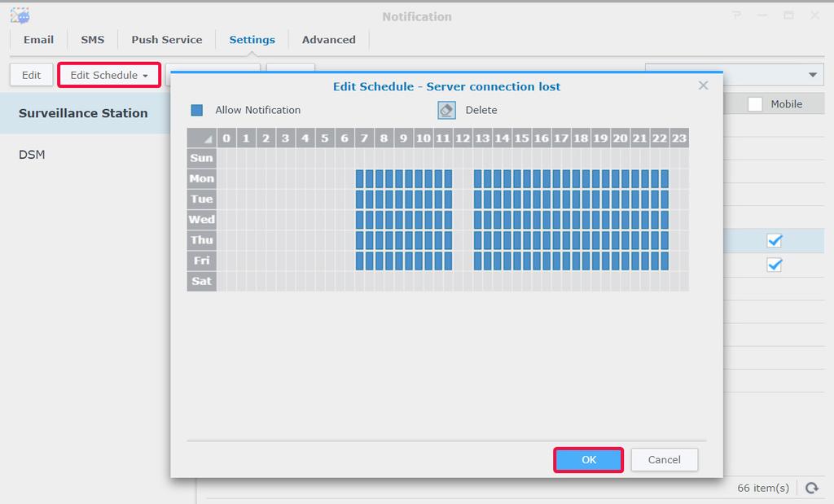Go to the Push Service tab

tap(166, 40)
